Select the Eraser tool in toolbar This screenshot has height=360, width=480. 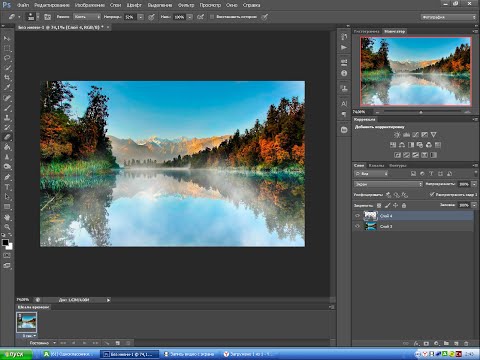pos(7,137)
